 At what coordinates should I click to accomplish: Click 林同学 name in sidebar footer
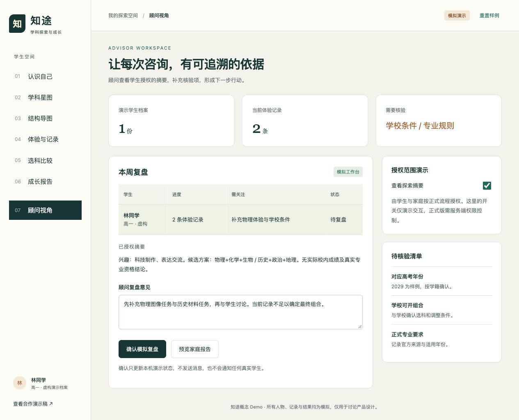point(39,380)
